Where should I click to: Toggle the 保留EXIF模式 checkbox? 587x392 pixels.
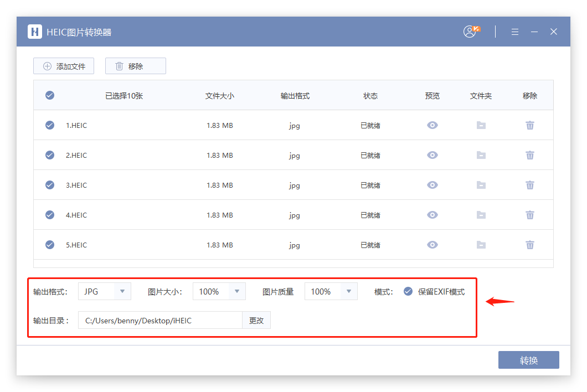click(408, 291)
